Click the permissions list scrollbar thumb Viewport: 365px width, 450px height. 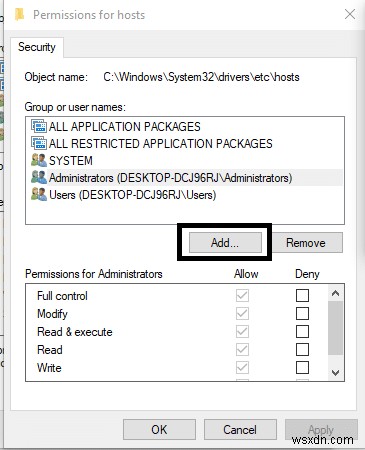point(335,328)
